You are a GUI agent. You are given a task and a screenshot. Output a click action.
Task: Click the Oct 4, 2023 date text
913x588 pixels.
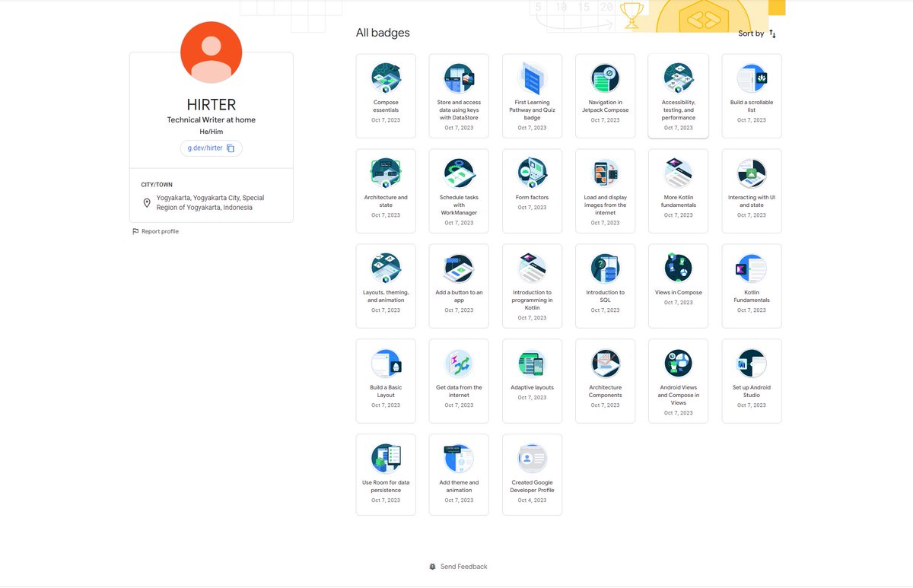point(532,501)
